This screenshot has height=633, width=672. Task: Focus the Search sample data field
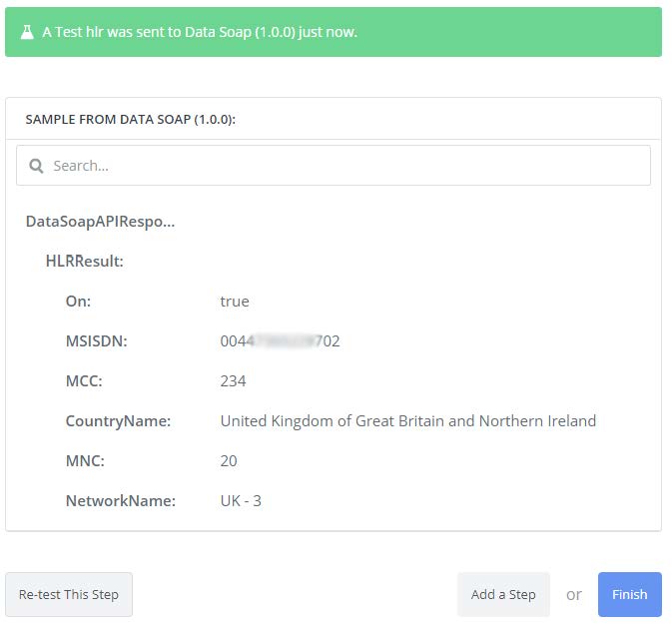click(334, 166)
